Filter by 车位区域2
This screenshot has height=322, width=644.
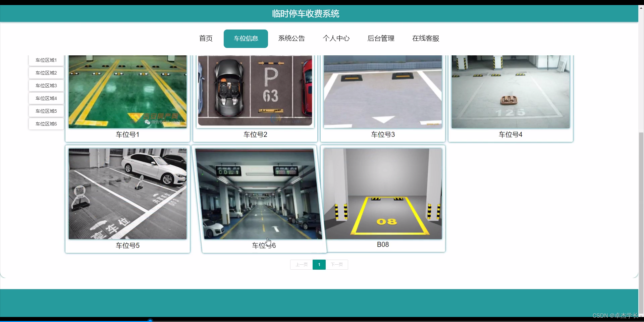(46, 73)
